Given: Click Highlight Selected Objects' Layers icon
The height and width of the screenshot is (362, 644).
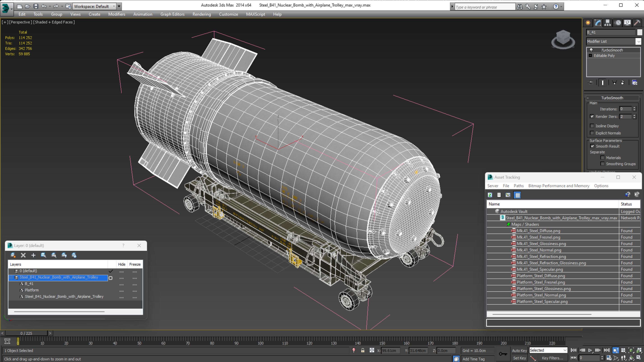Looking at the screenshot, I should (54, 255).
